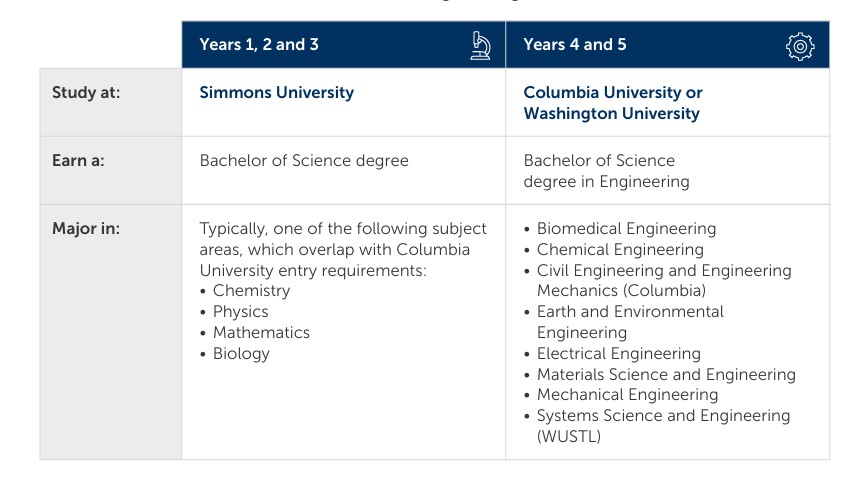Select the Chemistry list item
Screen dimensions: 845x492
tap(251, 290)
